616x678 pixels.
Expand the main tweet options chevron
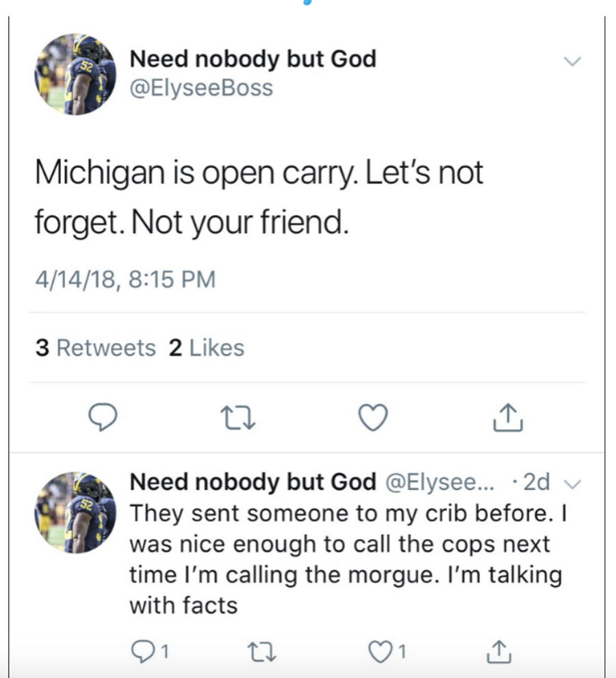click(x=572, y=62)
